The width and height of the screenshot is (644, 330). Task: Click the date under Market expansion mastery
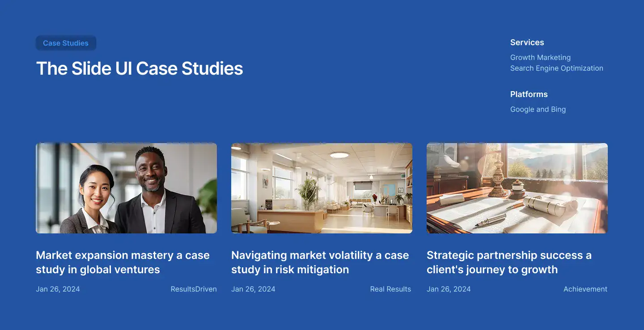click(x=58, y=289)
